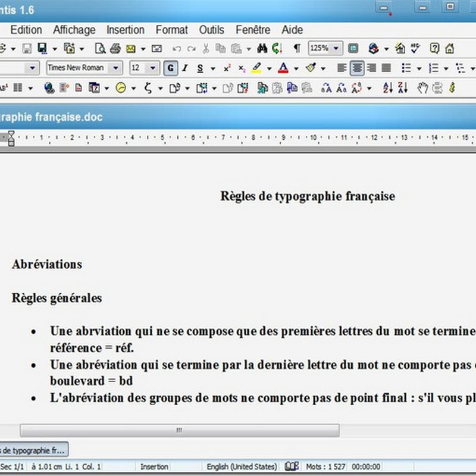The width and height of the screenshot is (476, 476).
Task: Click the send by e-mail envelope icon
Action: click(x=131, y=49)
